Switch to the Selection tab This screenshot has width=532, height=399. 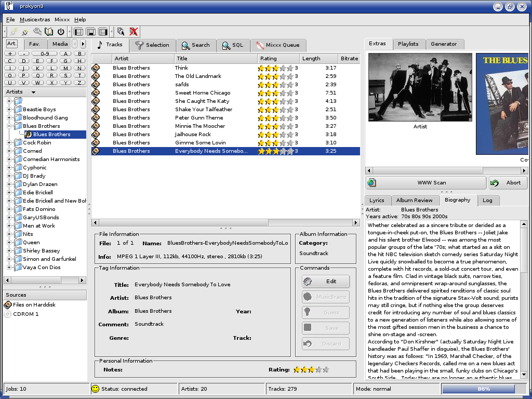153,45
